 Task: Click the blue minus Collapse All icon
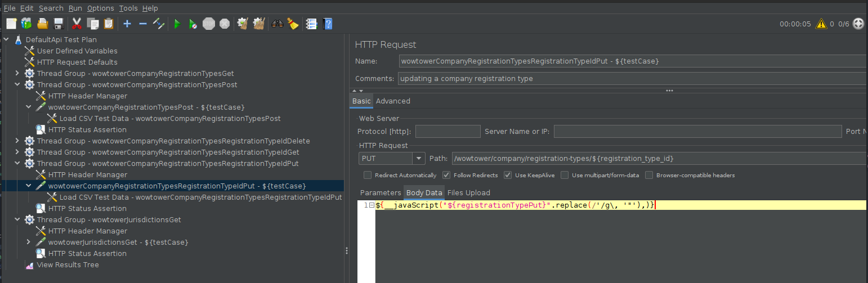(x=142, y=24)
